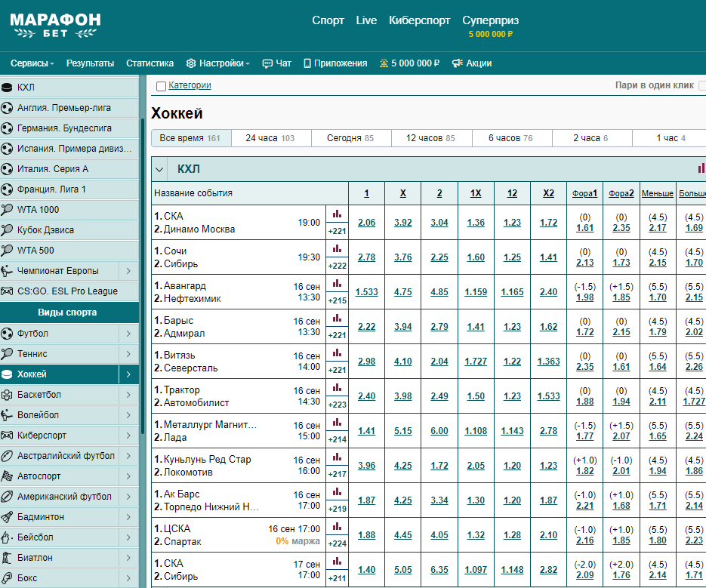Click the sidebar vertical scrollbar

tap(143, 275)
